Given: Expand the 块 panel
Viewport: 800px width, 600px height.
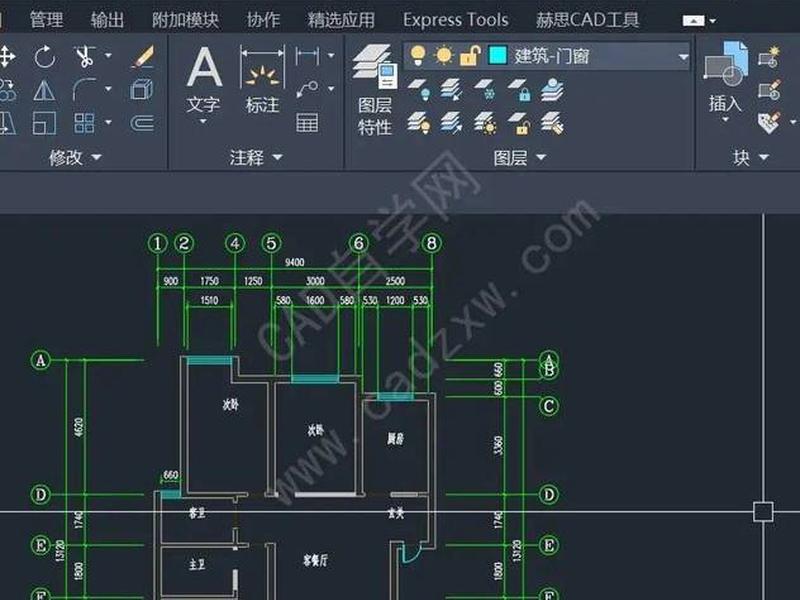Looking at the screenshot, I should click(751, 158).
